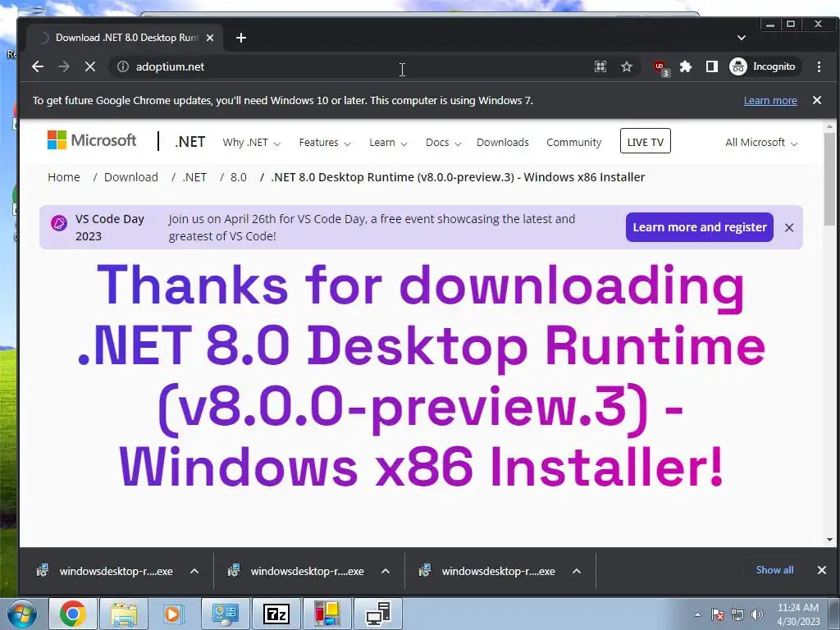Screen dimensions: 840x630
Task: Open the colorful blocks app in taskbar
Action: (326, 614)
